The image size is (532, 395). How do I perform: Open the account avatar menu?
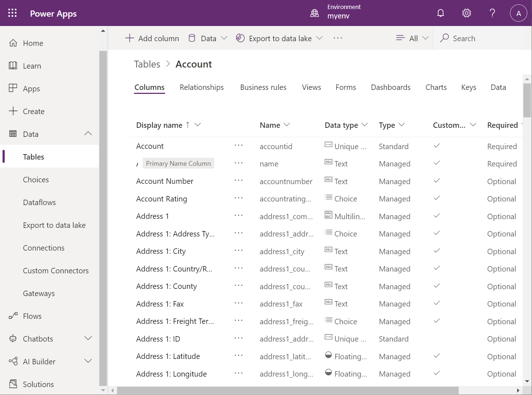click(x=518, y=13)
